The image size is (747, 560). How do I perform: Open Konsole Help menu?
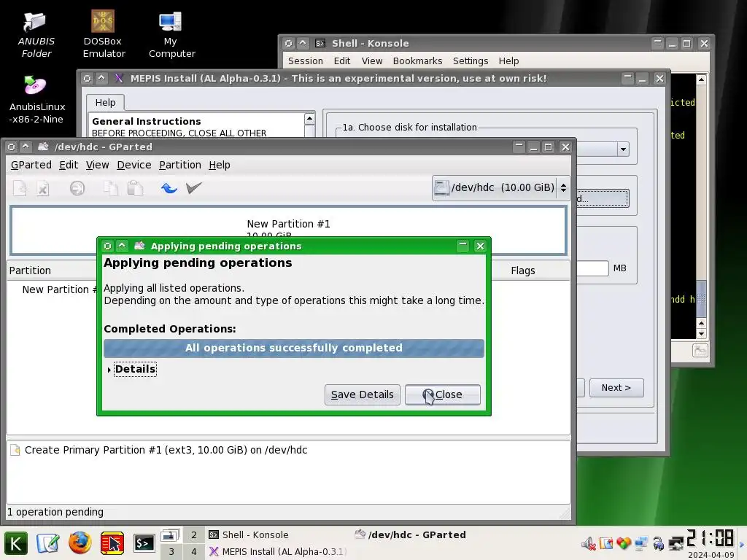coord(508,61)
